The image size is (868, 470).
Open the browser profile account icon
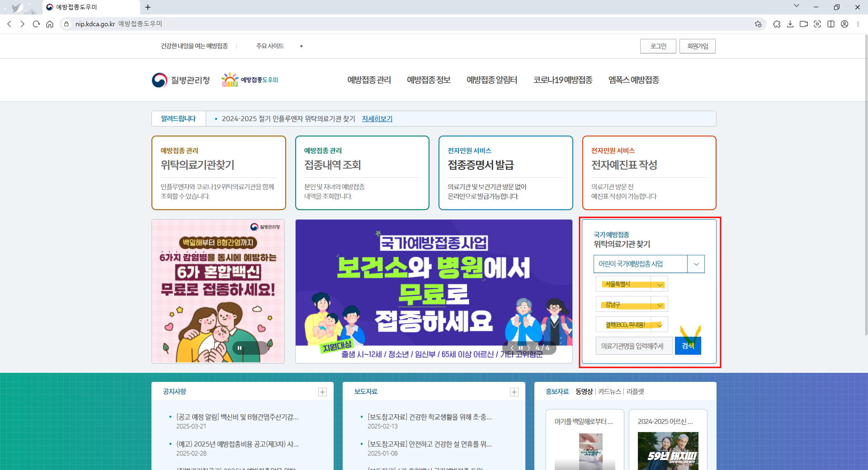click(x=844, y=24)
